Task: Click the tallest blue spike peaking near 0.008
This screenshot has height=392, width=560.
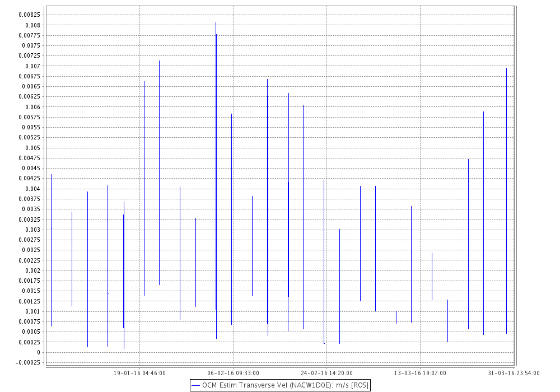Action: [x=216, y=180]
